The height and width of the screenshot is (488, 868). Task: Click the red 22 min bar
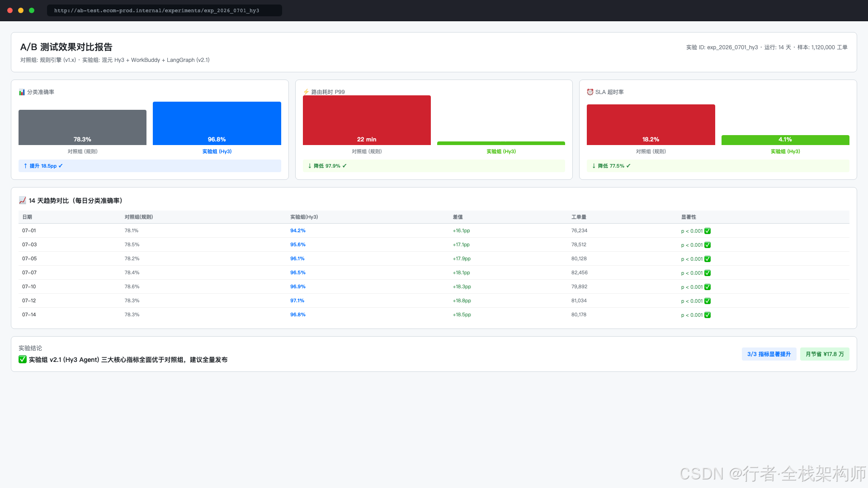367,120
